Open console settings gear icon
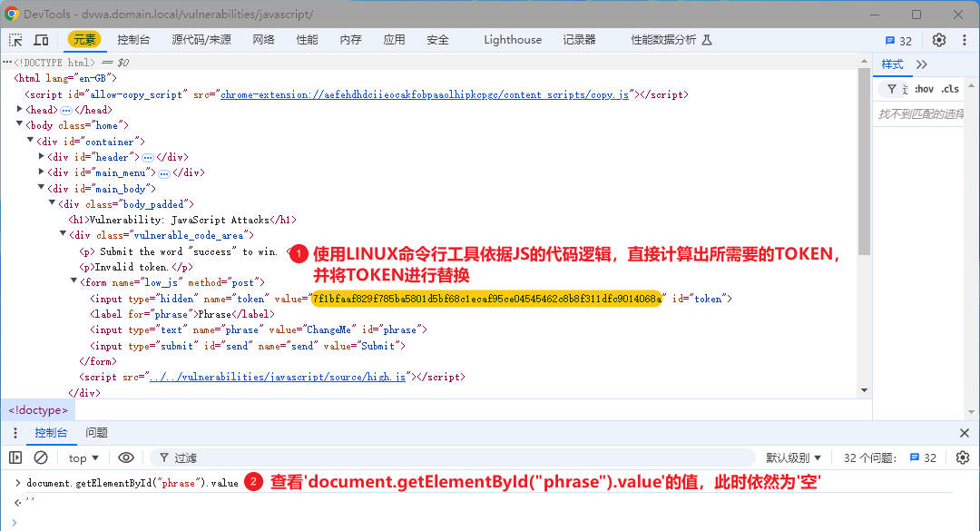 coord(963,457)
